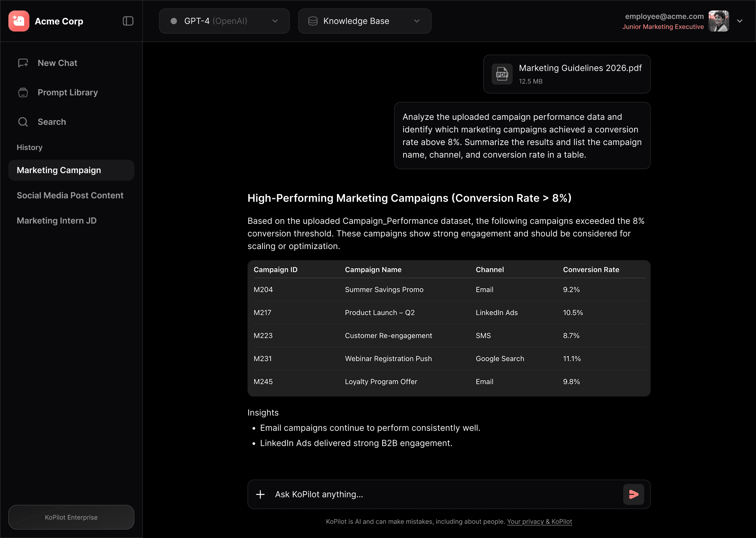Expand the Knowledge Base dropdown
The height and width of the screenshot is (538, 756).
[x=416, y=21]
